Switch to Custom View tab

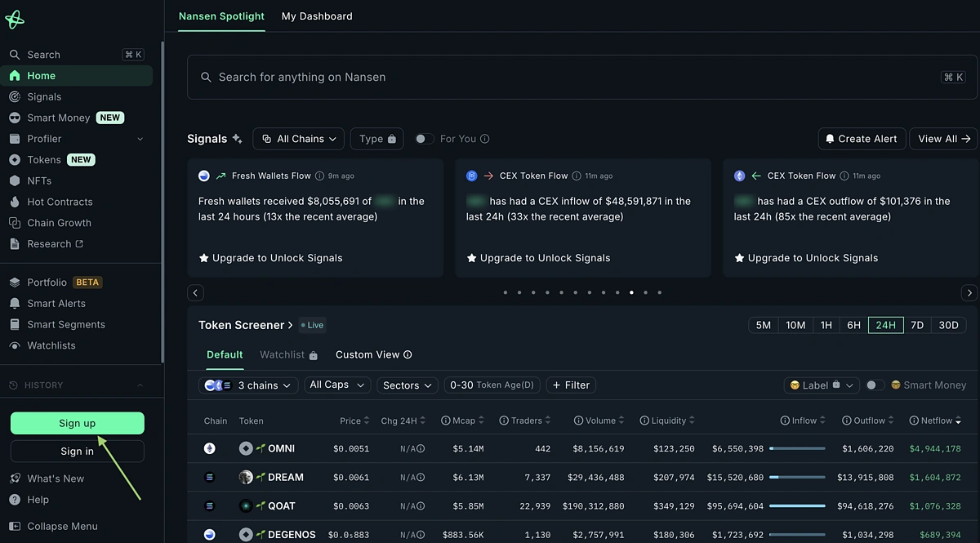[x=373, y=354]
